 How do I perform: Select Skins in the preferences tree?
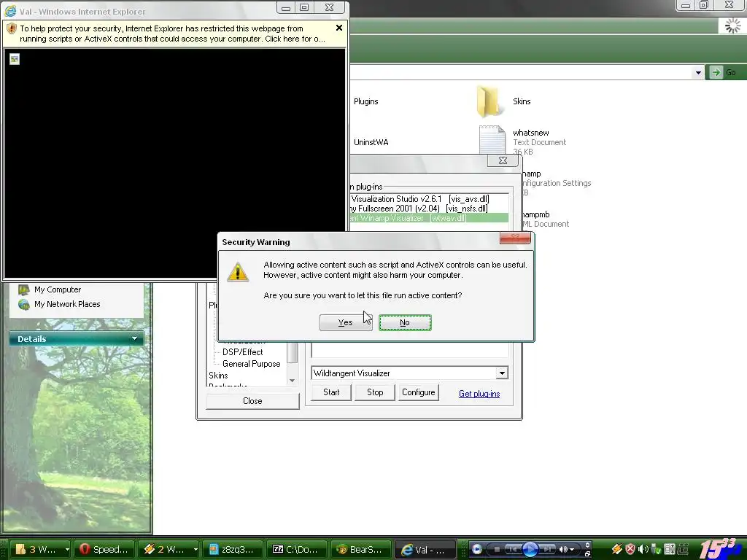click(x=218, y=376)
